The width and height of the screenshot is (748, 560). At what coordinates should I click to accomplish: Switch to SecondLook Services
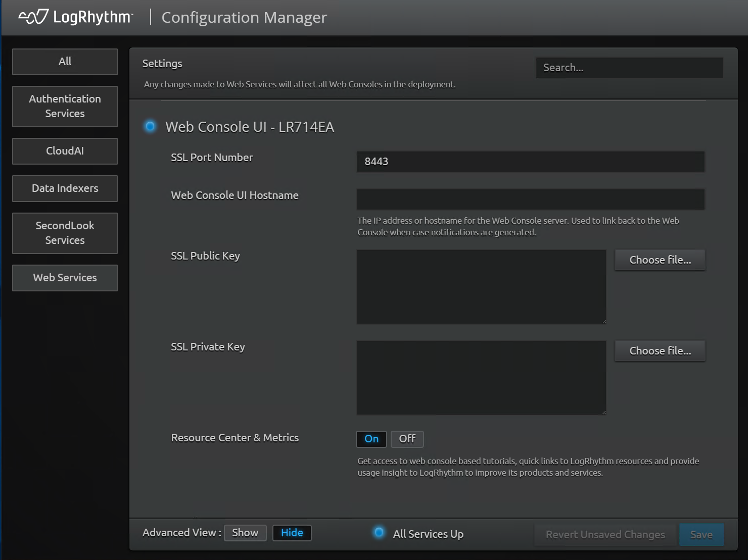pos(65,233)
